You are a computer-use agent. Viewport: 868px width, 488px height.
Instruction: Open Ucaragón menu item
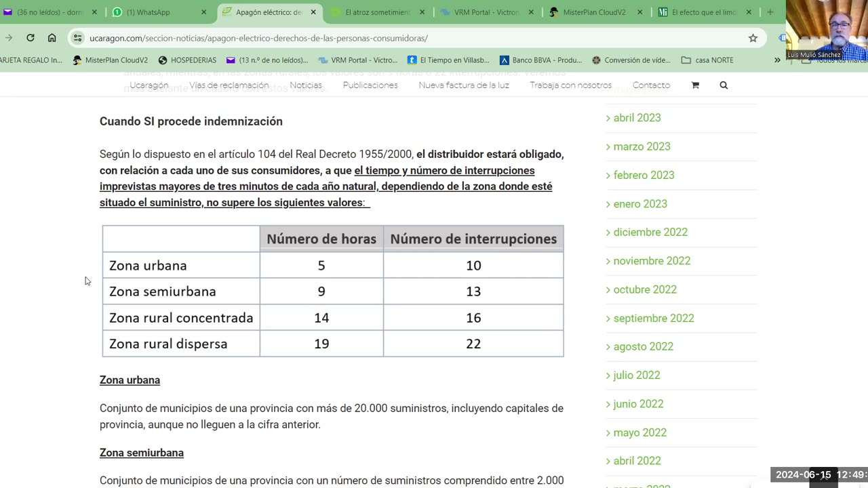coord(149,85)
